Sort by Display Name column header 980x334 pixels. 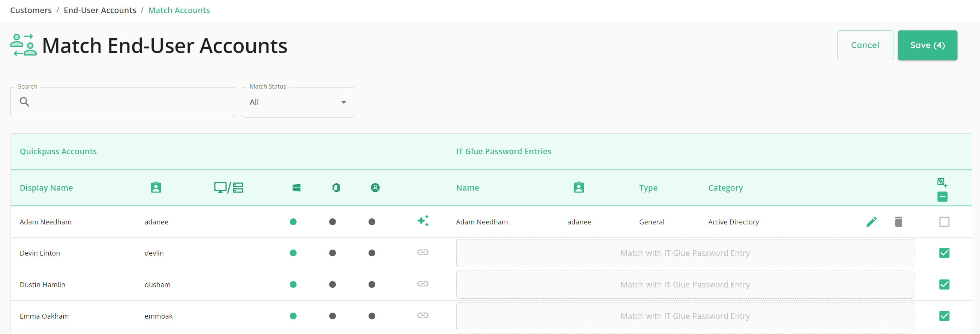[x=46, y=188]
